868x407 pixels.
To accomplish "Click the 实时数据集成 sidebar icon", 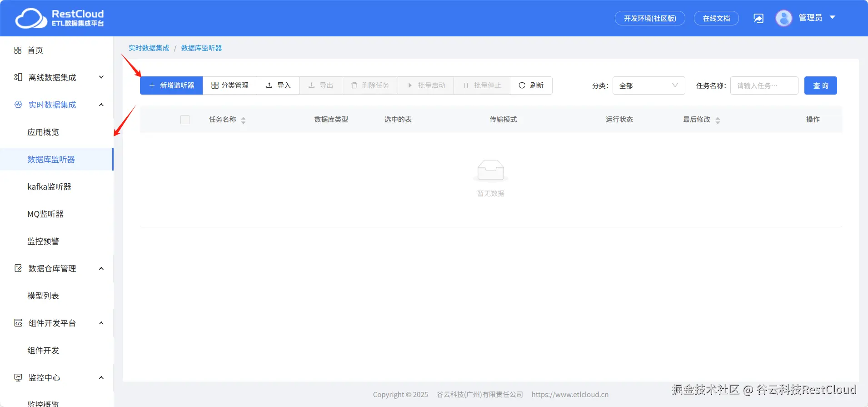I will tap(18, 105).
